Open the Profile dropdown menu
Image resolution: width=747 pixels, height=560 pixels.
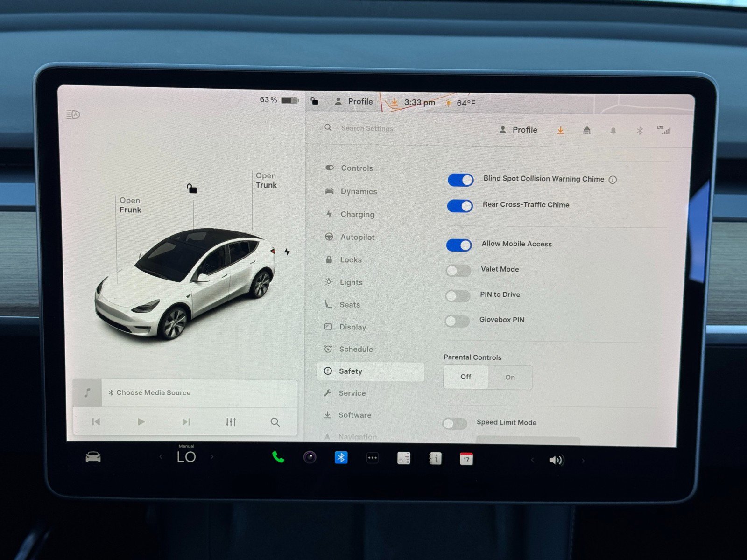[518, 130]
